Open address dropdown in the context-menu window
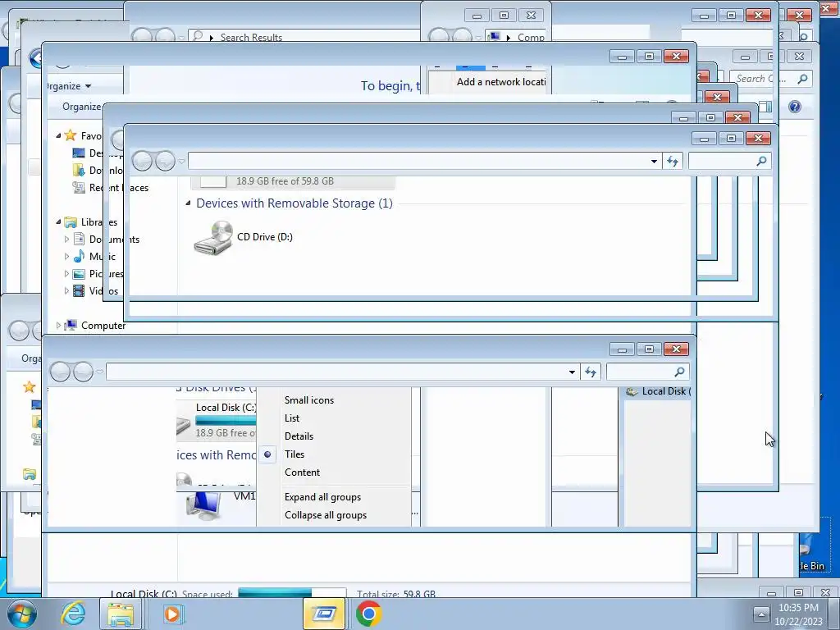Image resolution: width=840 pixels, height=630 pixels. coord(572,372)
